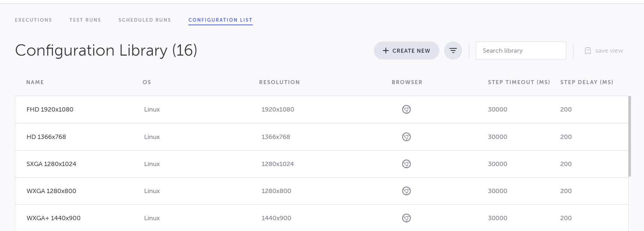Click the Resolution column header
The image size is (644, 231).
click(x=279, y=82)
